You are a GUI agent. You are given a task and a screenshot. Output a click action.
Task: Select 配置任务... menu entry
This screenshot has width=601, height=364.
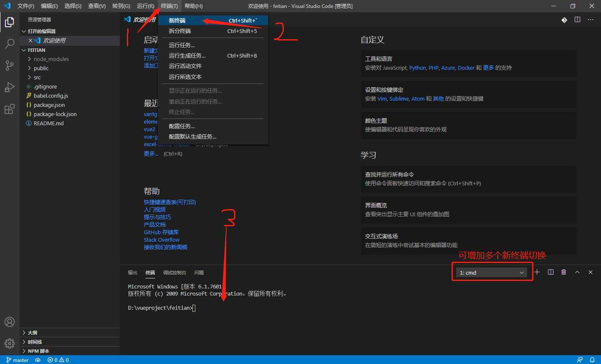213,126
